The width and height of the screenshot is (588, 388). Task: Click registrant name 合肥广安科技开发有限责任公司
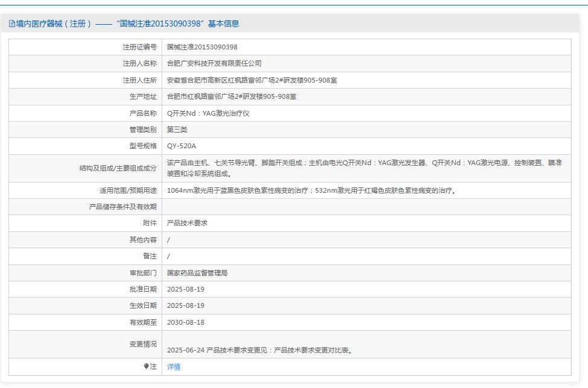tap(214, 64)
